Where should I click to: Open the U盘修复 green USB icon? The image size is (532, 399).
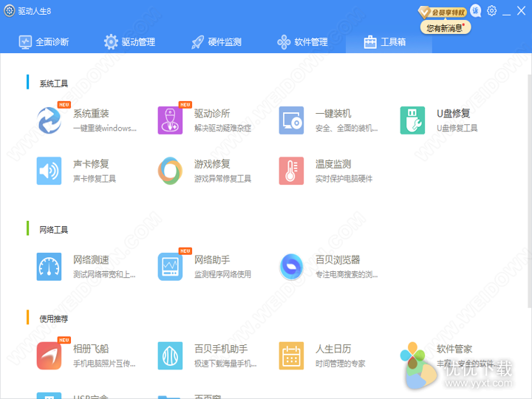412,120
